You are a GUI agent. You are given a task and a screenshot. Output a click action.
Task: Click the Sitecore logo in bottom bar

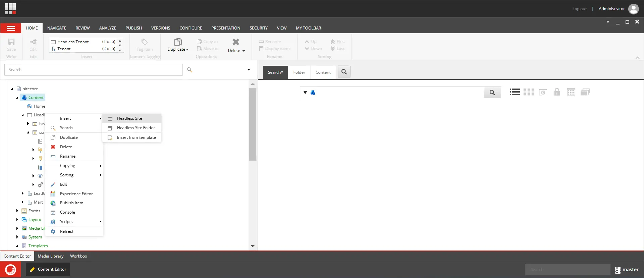tap(10, 270)
